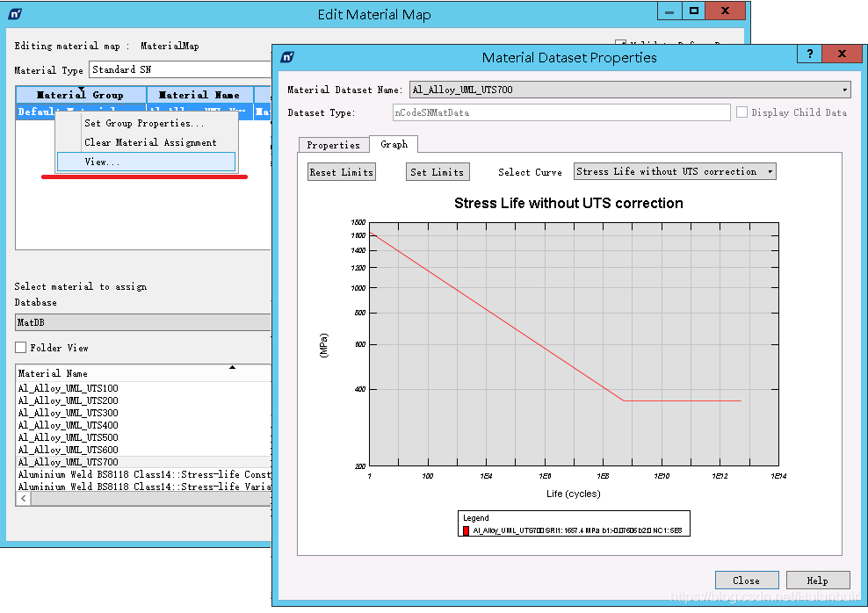Switch to the Properties tab
The height and width of the screenshot is (613, 868).
pyautogui.click(x=333, y=145)
